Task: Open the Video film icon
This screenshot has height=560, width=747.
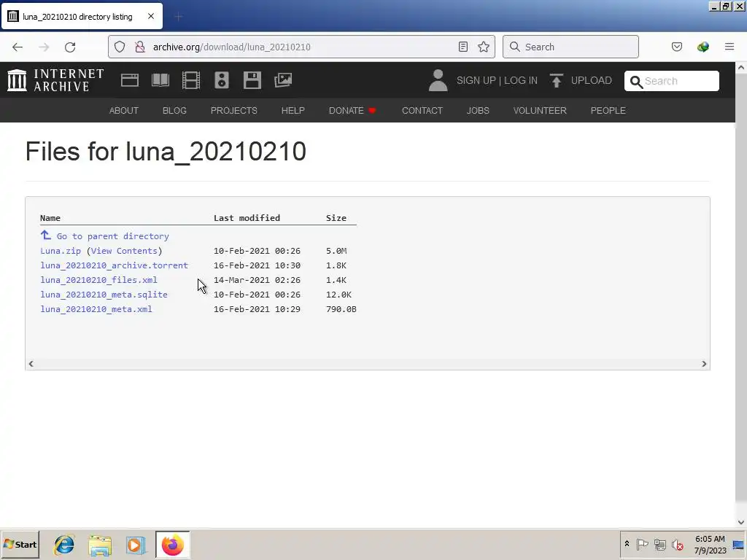Action: 191,80
